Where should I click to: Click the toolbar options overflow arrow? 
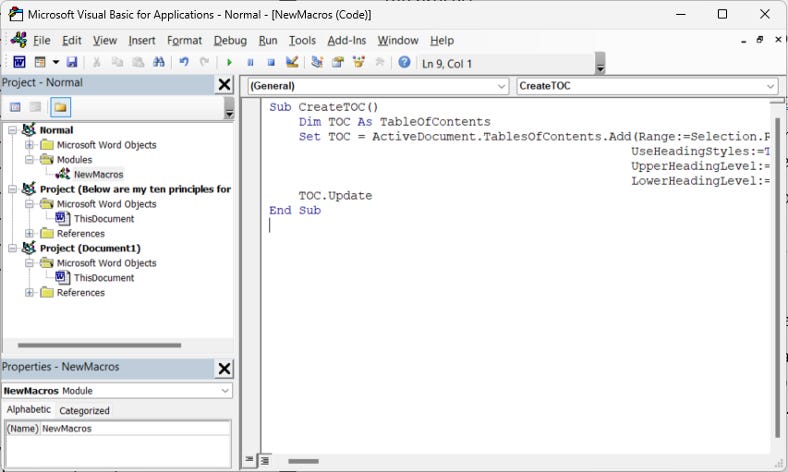pos(600,63)
